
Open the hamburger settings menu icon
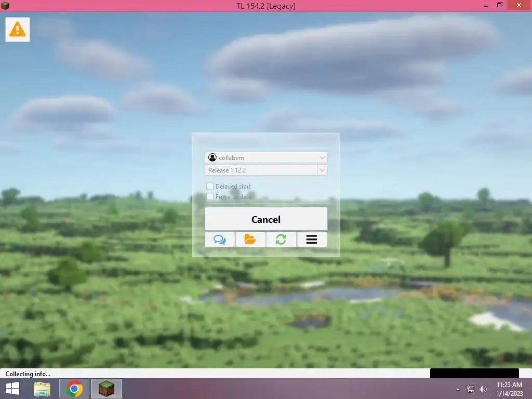pos(312,240)
